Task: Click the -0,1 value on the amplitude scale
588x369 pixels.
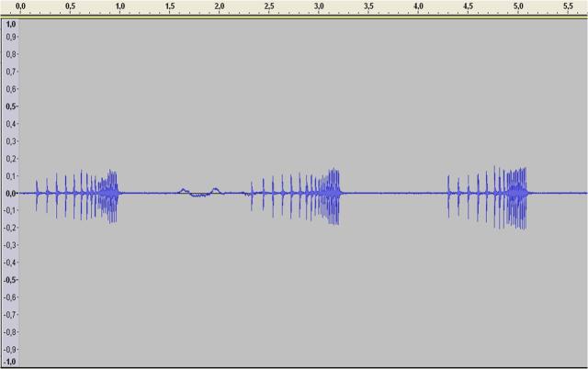Action: coord(10,210)
